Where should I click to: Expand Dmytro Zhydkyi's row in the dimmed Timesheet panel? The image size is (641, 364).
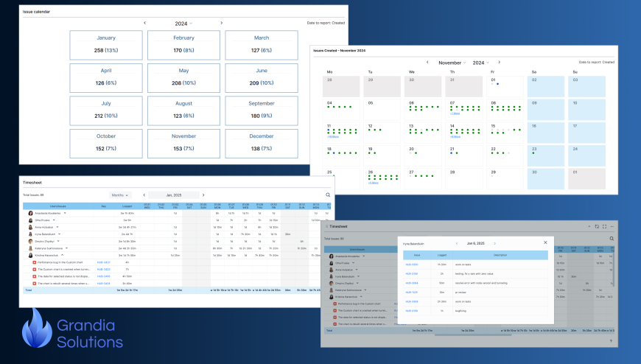click(x=357, y=283)
